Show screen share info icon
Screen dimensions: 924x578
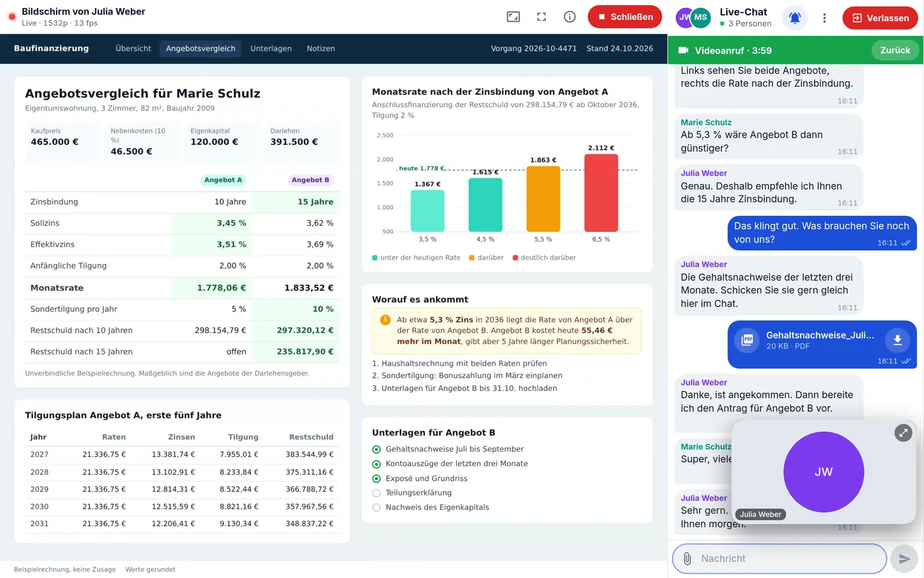pos(570,17)
